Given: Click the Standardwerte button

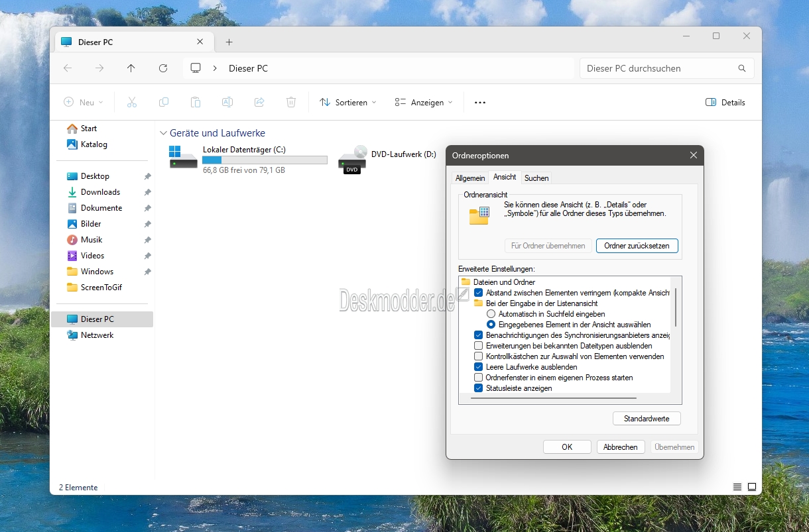Looking at the screenshot, I should coord(647,419).
